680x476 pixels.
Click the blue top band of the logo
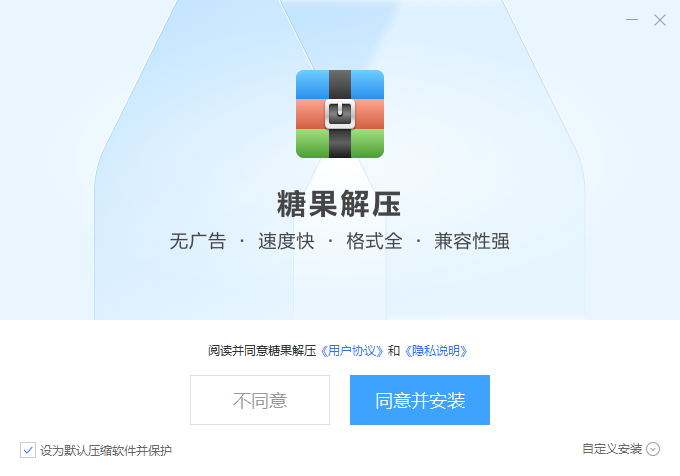(x=340, y=85)
